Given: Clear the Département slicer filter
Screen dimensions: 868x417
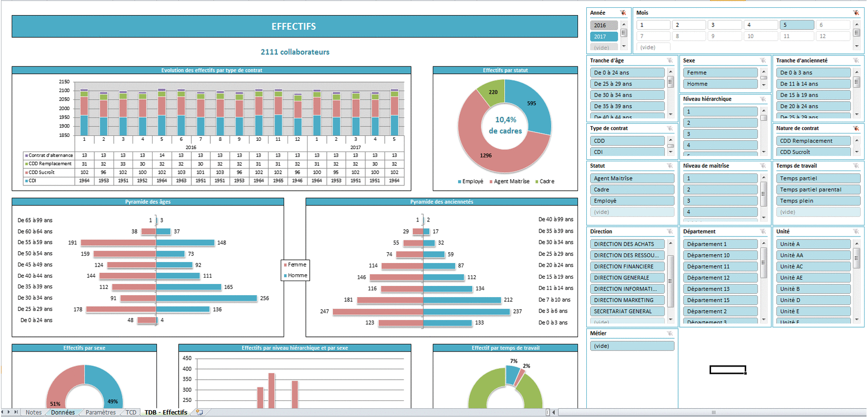Looking at the screenshot, I should click(763, 232).
